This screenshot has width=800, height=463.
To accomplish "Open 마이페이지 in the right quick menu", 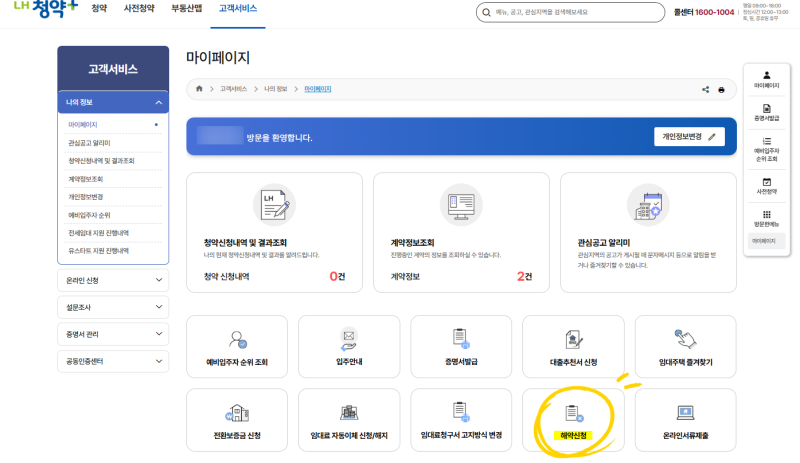I will click(x=766, y=80).
